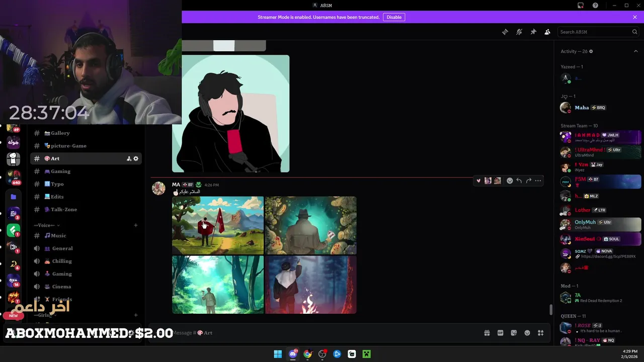Open the green forest image thumbnail
The image size is (644, 362).
[218, 285]
